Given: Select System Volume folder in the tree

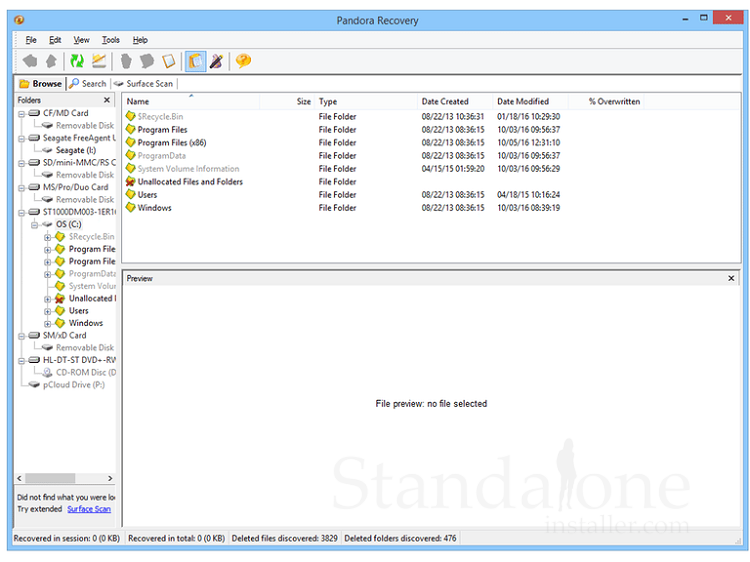Looking at the screenshot, I should 92,286.
